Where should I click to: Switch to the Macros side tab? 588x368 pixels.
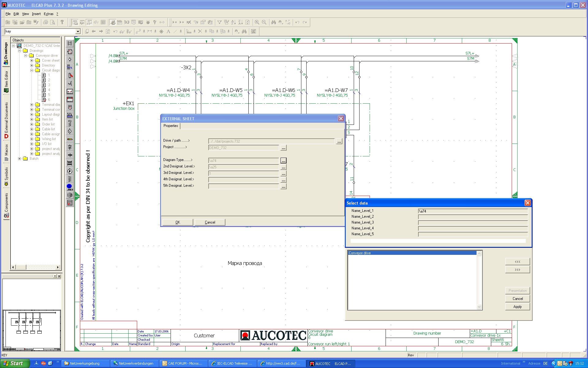6,152
